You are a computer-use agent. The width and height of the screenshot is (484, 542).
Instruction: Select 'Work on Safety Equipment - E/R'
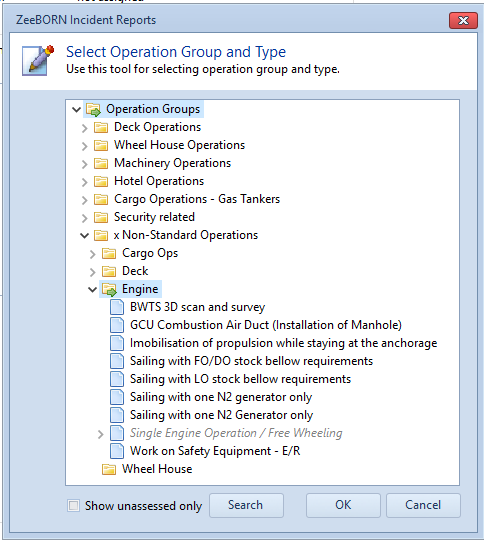pos(215,451)
